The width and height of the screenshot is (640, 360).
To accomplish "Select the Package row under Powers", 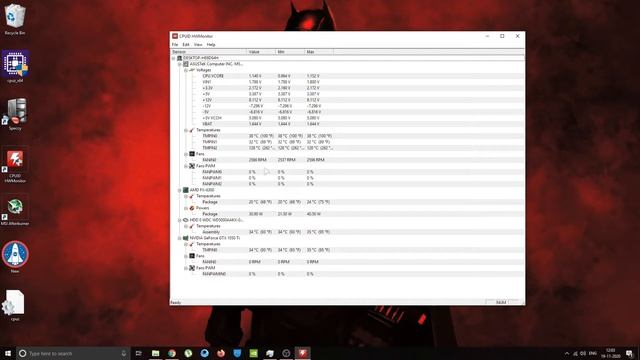I will (347, 214).
